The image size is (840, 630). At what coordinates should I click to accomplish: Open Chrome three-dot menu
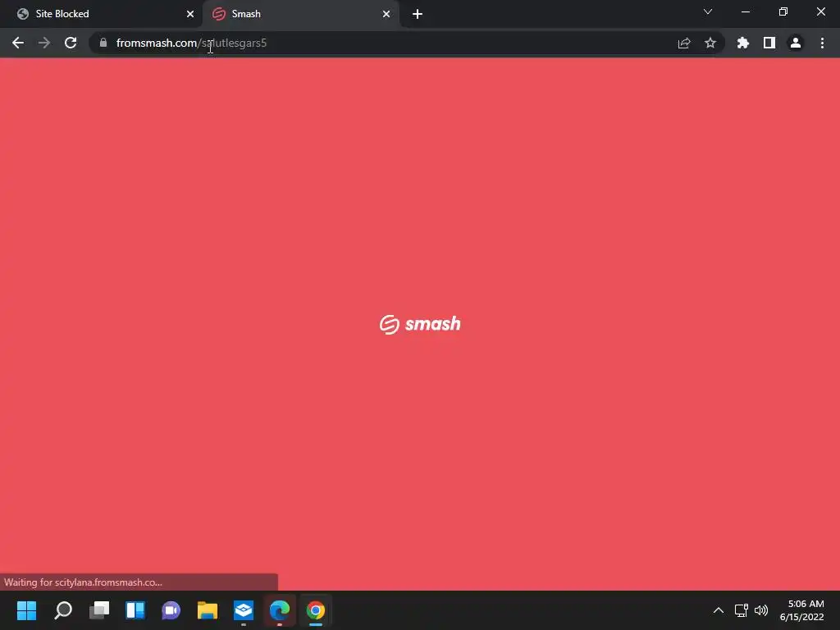click(822, 43)
